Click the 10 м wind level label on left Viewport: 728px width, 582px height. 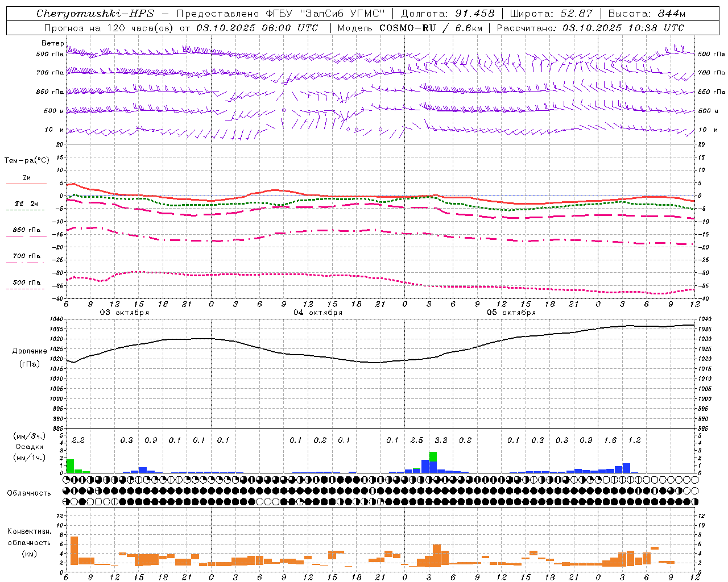pos(54,130)
